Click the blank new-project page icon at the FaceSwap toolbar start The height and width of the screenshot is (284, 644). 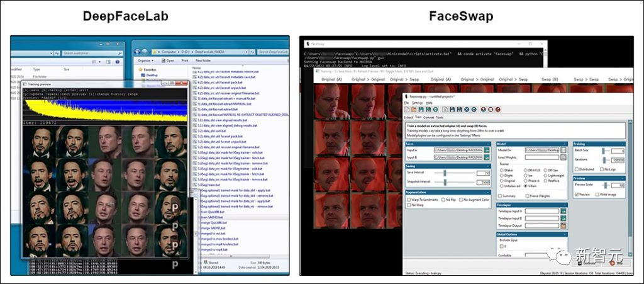pyautogui.click(x=407, y=110)
